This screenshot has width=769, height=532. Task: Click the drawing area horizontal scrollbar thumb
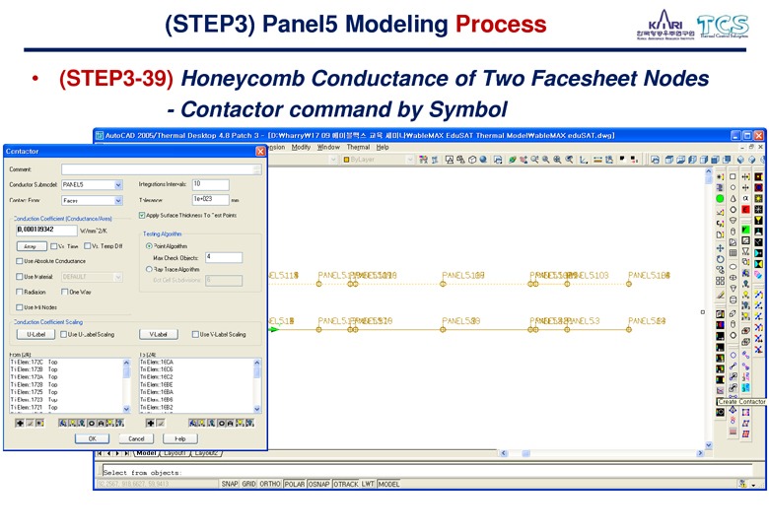525,453
